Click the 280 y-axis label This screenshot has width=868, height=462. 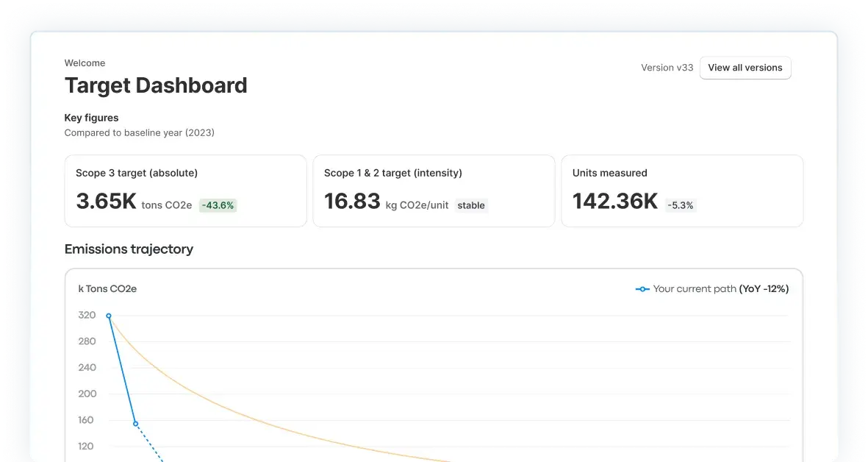87,341
